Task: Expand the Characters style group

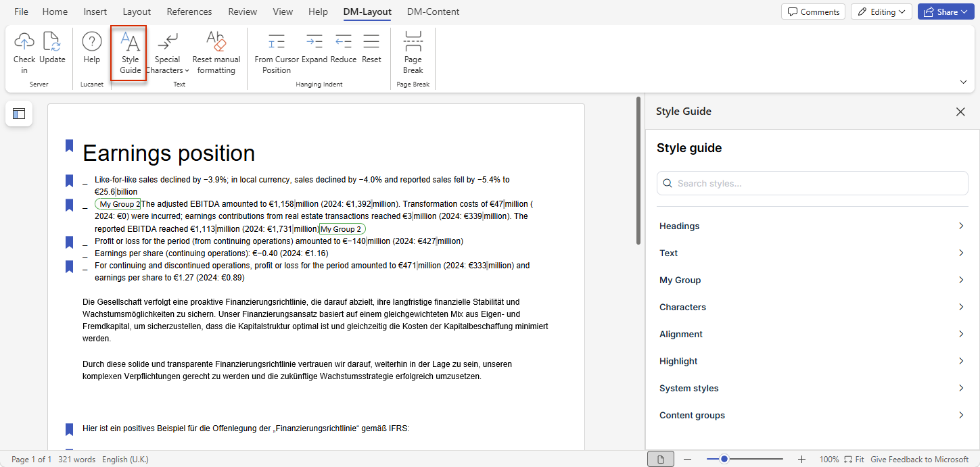Action: coord(812,307)
